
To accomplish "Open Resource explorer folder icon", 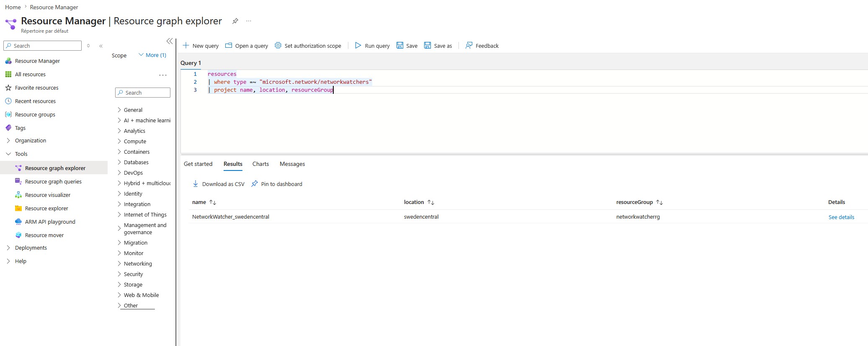I will [18, 208].
